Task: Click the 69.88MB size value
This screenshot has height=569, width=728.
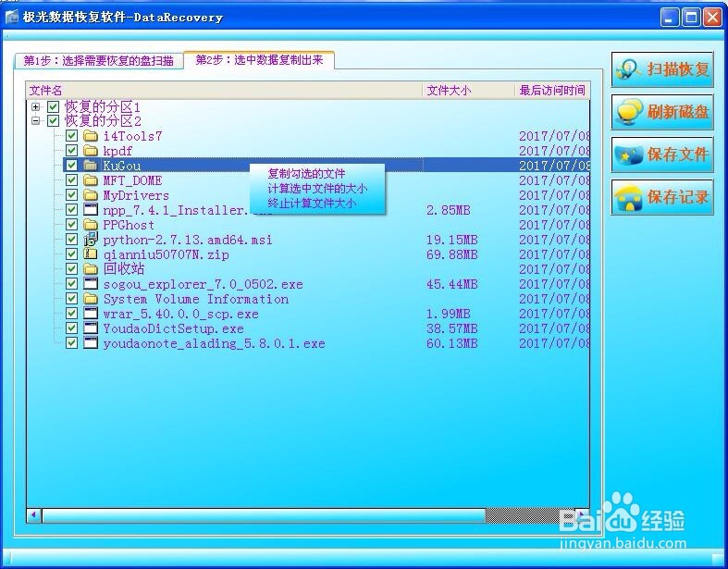Action: (x=451, y=254)
